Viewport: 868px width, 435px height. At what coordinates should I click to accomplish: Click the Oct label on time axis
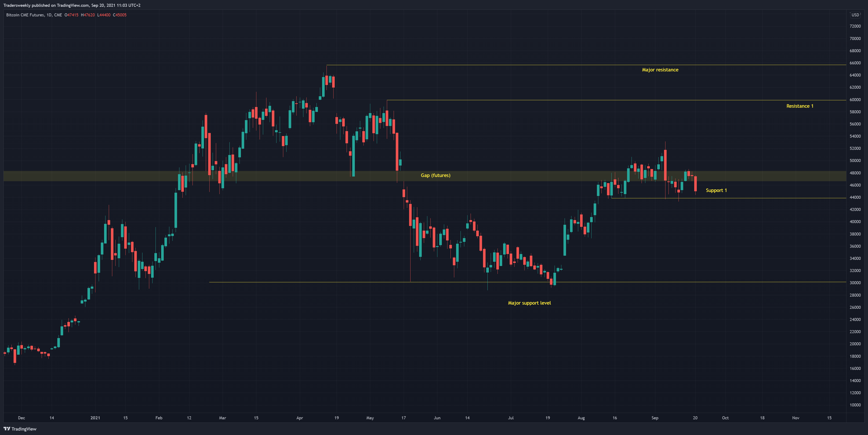(x=725, y=418)
